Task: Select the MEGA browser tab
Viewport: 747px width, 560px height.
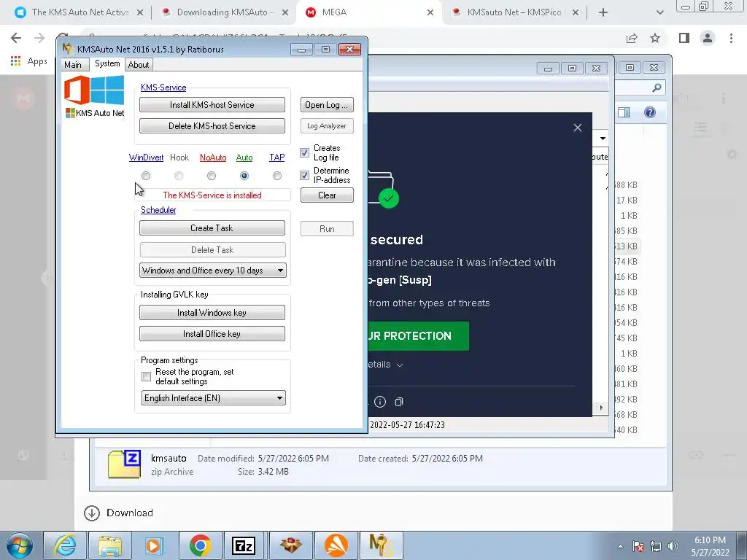Action: pos(369,12)
